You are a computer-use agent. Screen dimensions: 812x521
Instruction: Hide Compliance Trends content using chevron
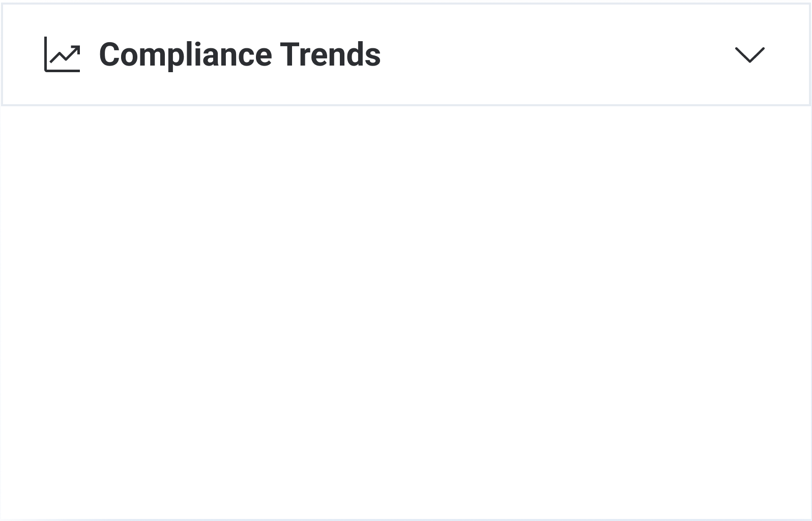750,55
